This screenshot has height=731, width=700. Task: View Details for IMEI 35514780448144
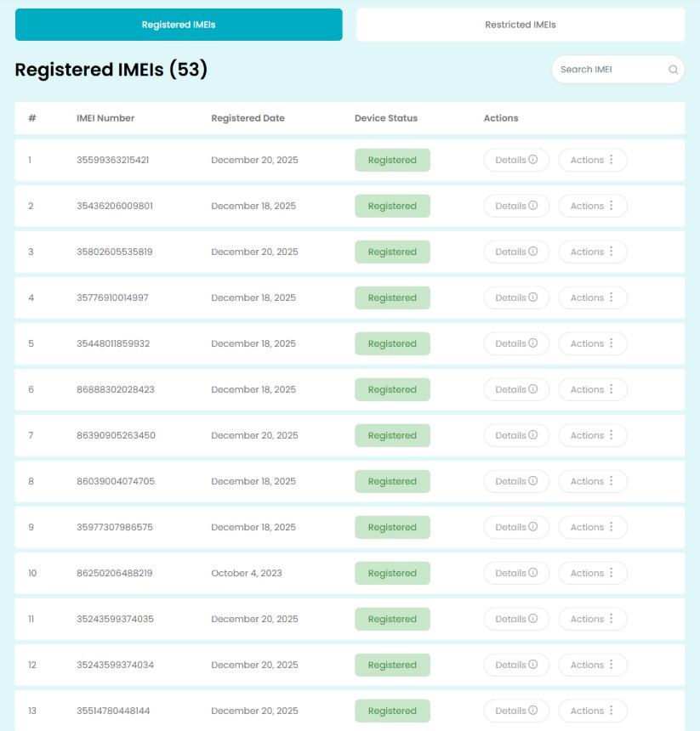pos(516,711)
